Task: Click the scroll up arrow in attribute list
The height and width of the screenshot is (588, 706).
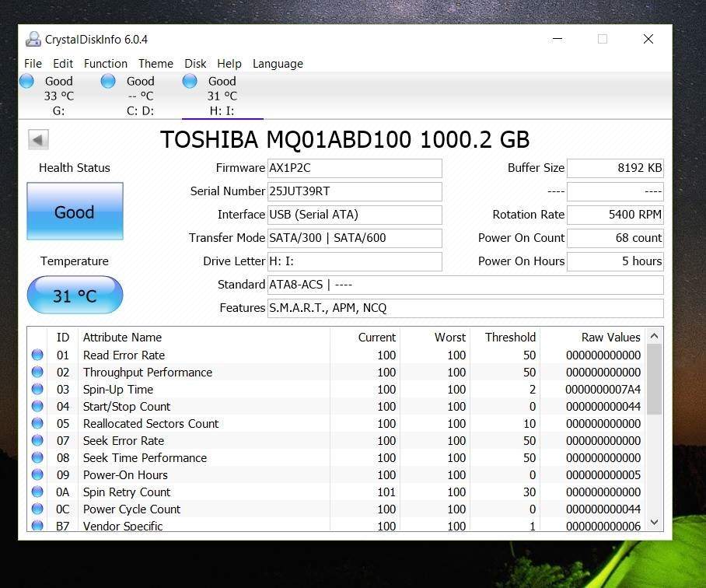Action: click(x=655, y=336)
